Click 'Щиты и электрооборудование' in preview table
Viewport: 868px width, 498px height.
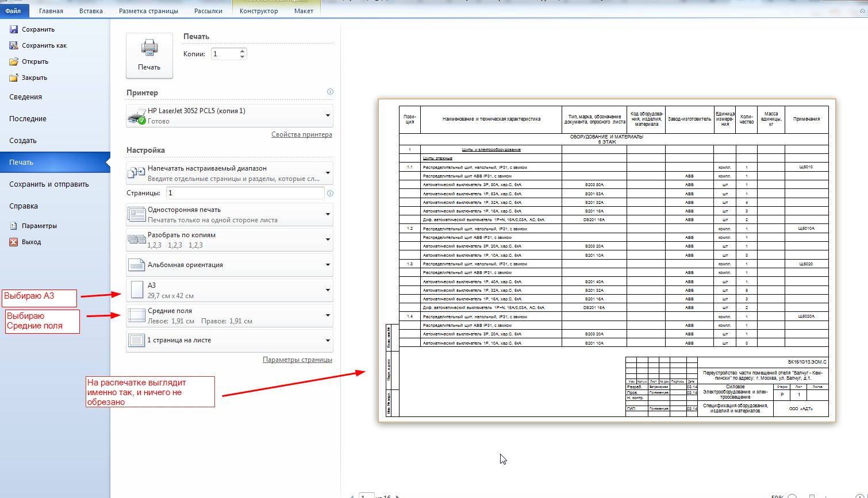[491, 149]
